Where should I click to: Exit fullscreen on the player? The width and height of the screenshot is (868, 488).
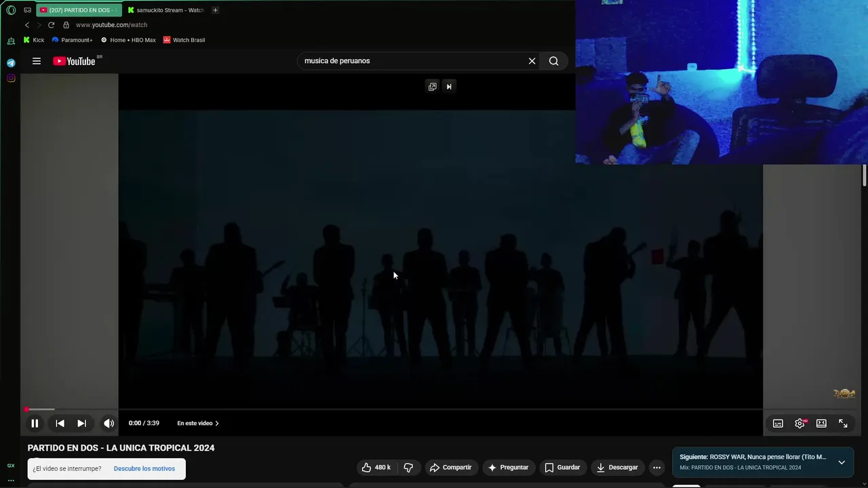pos(843,423)
